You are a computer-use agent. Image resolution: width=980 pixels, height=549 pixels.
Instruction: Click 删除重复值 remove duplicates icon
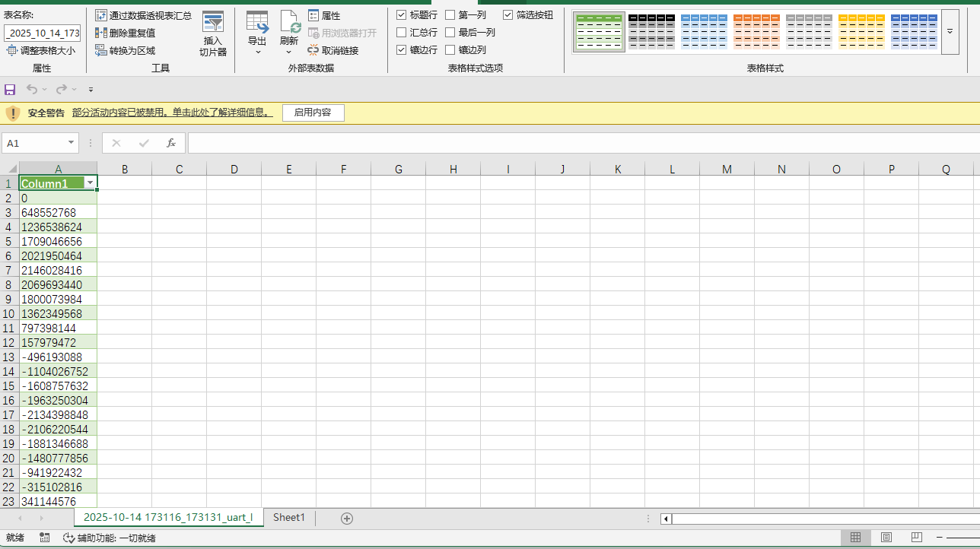[101, 33]
